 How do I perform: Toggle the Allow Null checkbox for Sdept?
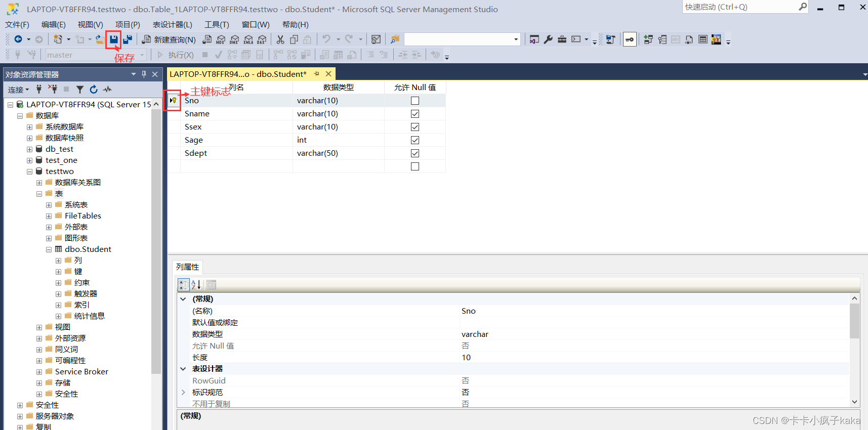click(415, 153)
